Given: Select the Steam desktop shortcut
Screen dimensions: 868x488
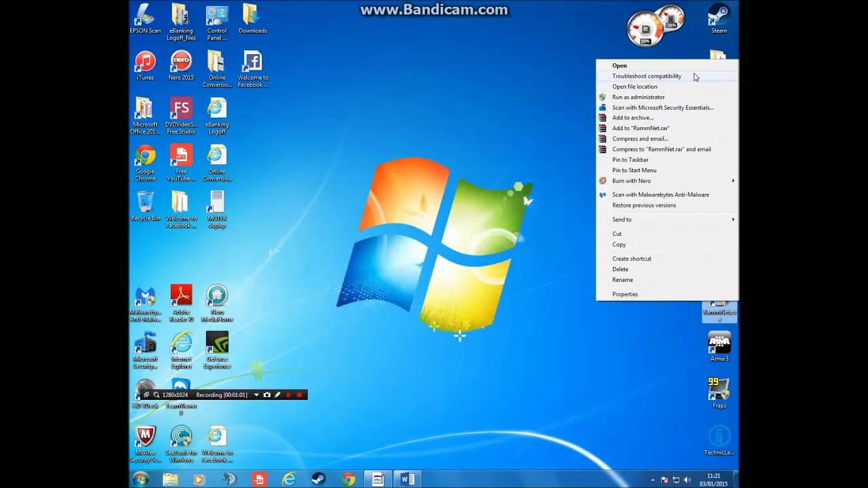Looking at the screenshot, I should click(719, 19).
